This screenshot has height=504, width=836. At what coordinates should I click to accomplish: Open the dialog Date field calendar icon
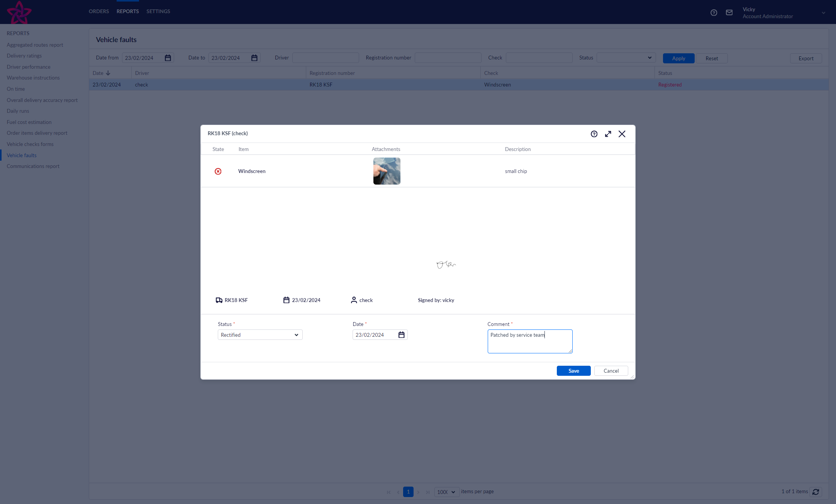(x=402, y=335)
